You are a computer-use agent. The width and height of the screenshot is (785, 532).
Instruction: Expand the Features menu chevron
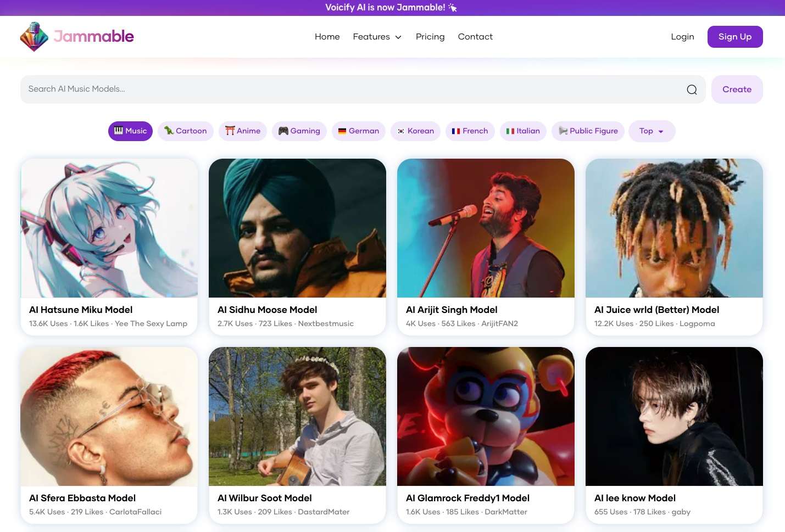tap(398, 37)
